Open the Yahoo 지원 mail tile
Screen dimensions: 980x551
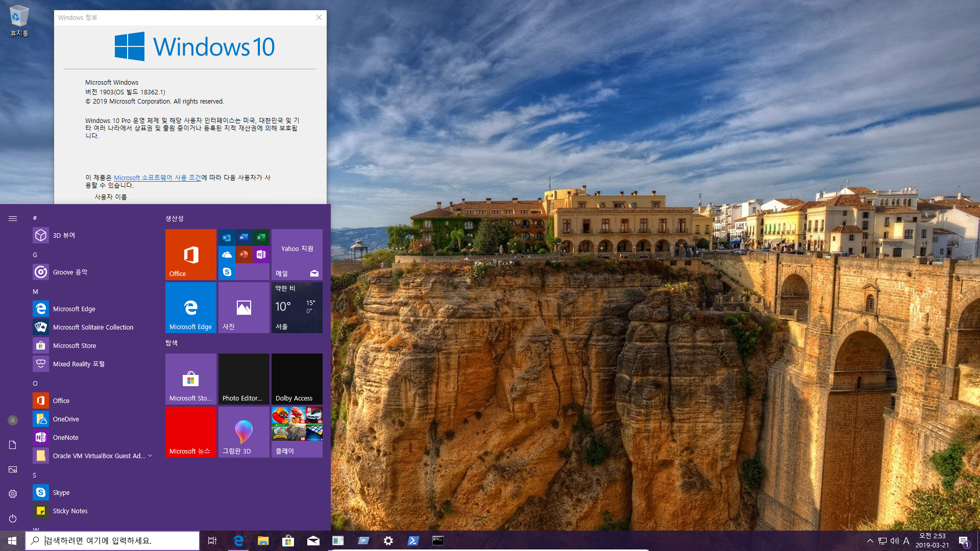coord(297,255)
